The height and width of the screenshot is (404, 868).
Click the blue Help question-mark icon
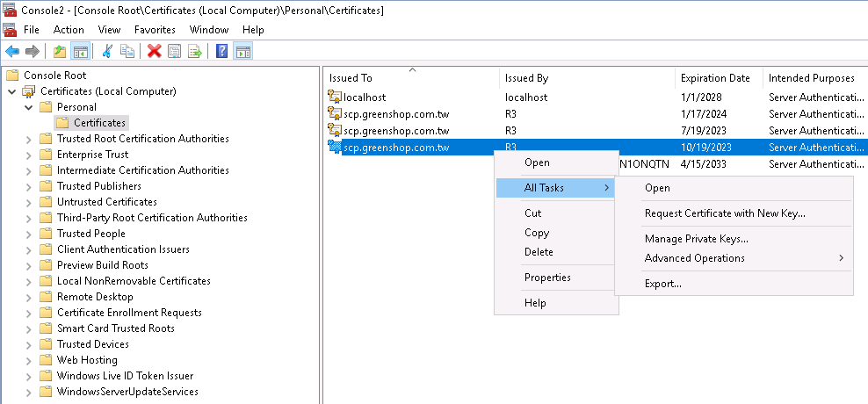222,52
